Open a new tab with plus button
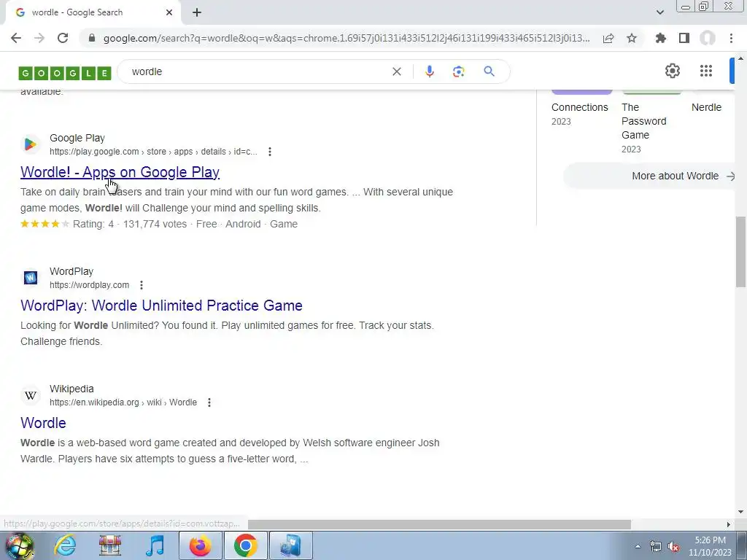 click(x=197, y=12)
